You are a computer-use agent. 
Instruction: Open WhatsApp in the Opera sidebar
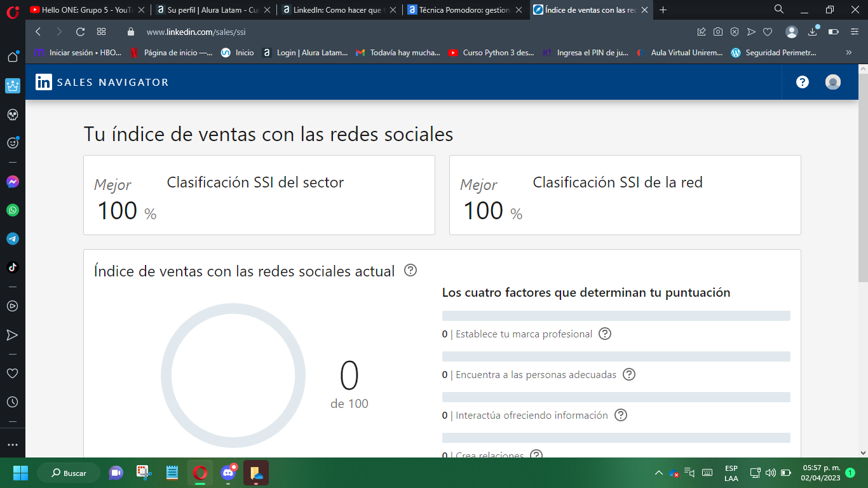12,210
